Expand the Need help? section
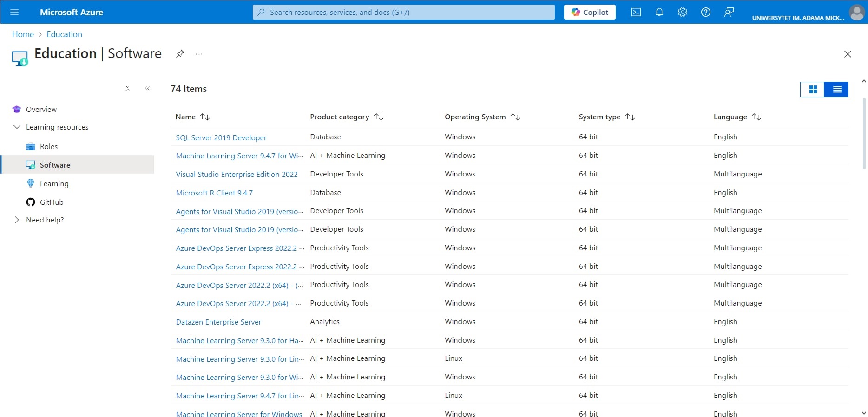Image resolution: width=868 pixels, height=417 pixels. click(17, 220)
